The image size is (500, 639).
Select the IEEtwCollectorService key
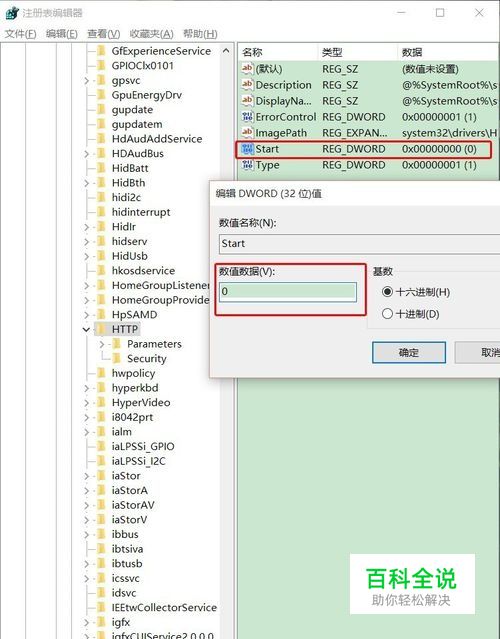(x=164, y=608)
